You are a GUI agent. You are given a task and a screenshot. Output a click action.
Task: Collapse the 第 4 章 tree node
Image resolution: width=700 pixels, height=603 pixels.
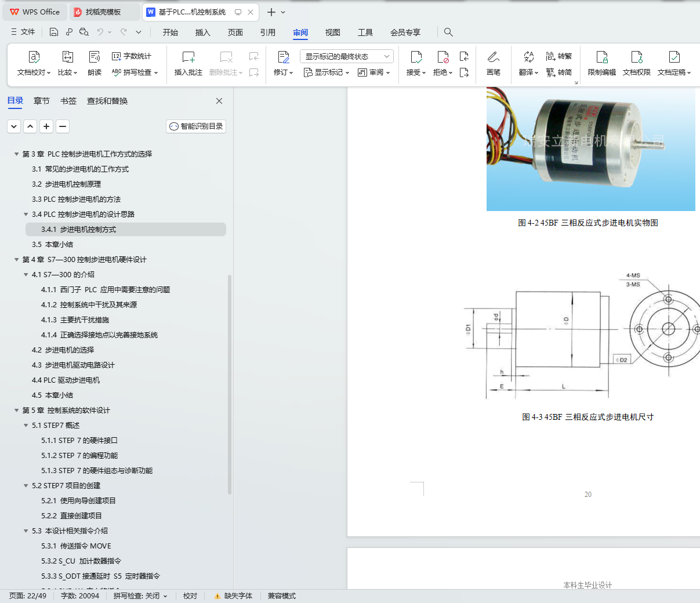coord(17,260)
